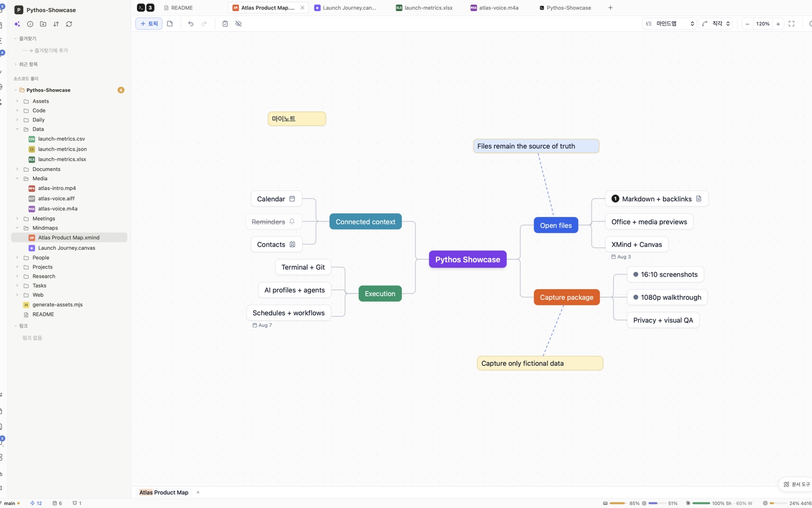Undo the last mind map change
812x508 pixels.
pyautogui.click(x=191, y=24)
